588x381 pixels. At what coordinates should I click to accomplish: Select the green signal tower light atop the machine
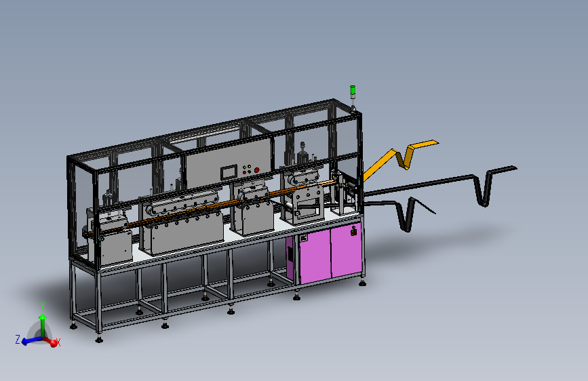[x=353, y=90]
